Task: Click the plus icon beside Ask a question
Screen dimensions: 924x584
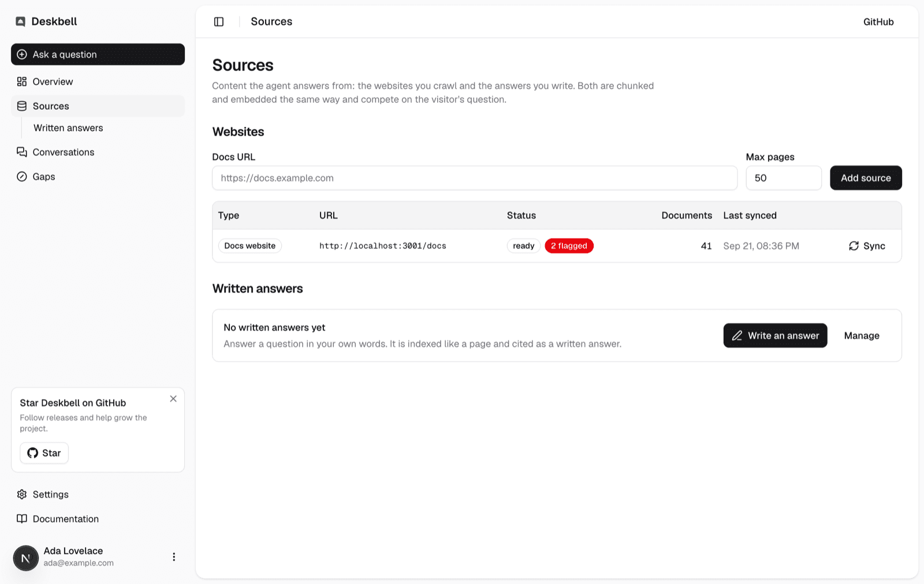Action: coord(22,54)
